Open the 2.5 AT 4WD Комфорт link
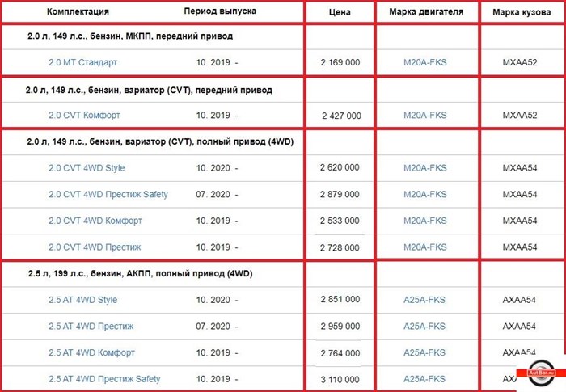This screenshot has height=392, width=566. 91,352
